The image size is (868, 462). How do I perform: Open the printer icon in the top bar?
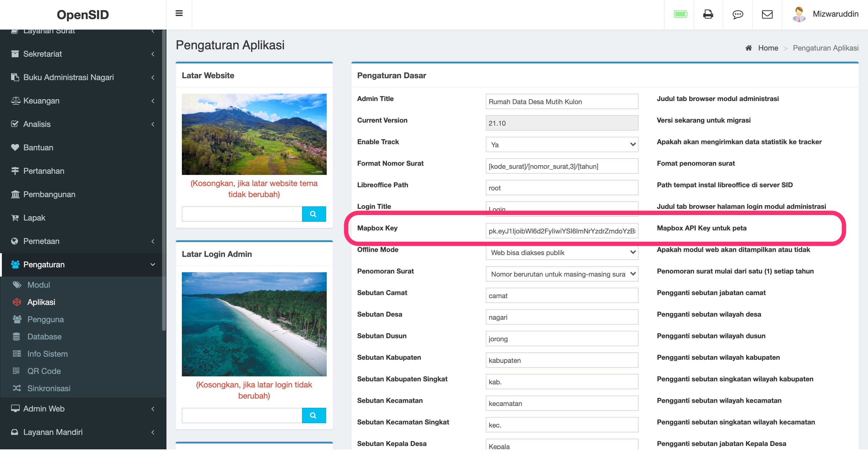click(x=708, y=14)
